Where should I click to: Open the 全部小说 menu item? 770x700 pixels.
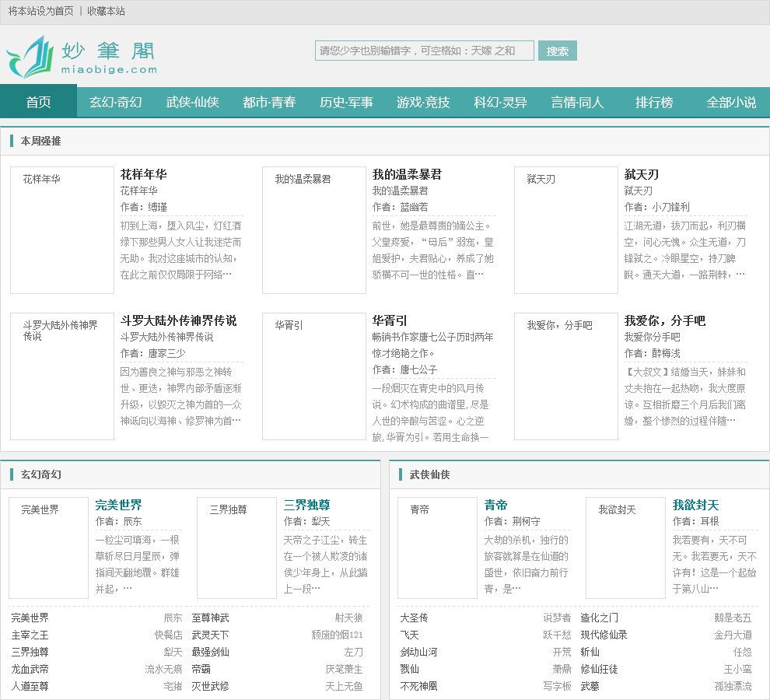(x=731, y=102)
